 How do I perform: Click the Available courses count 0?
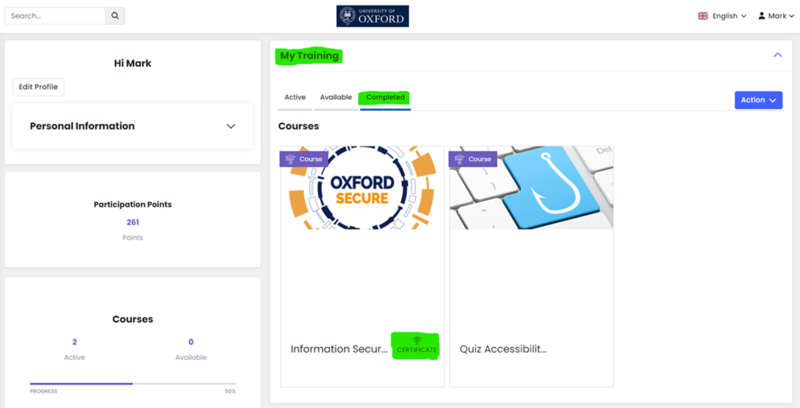tap(191, 342)
